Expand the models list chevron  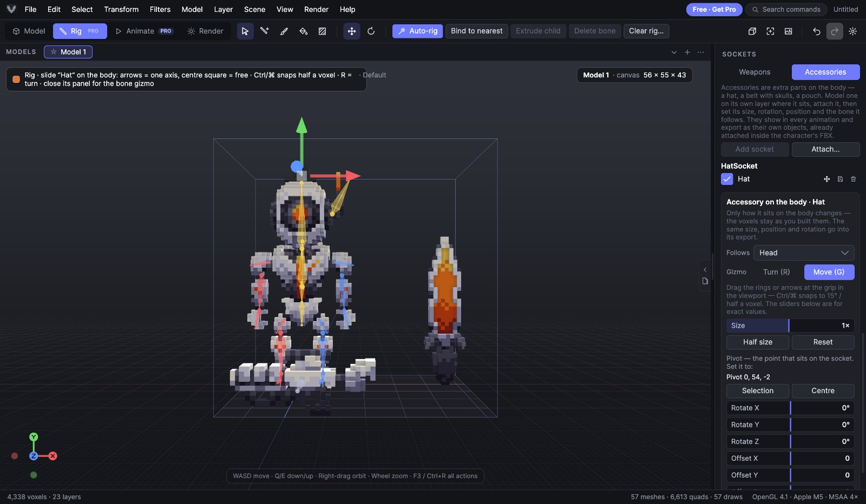(x=674, y=52)
